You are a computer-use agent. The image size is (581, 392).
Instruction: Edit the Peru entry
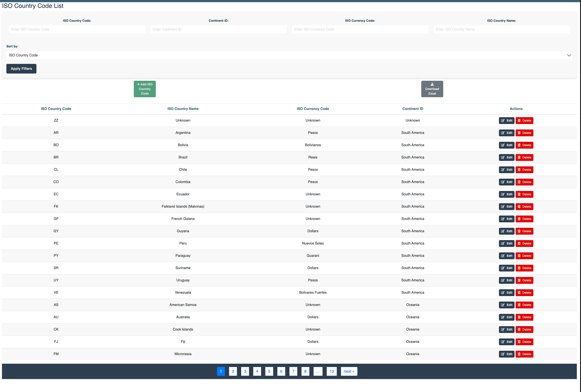(507, 243)
